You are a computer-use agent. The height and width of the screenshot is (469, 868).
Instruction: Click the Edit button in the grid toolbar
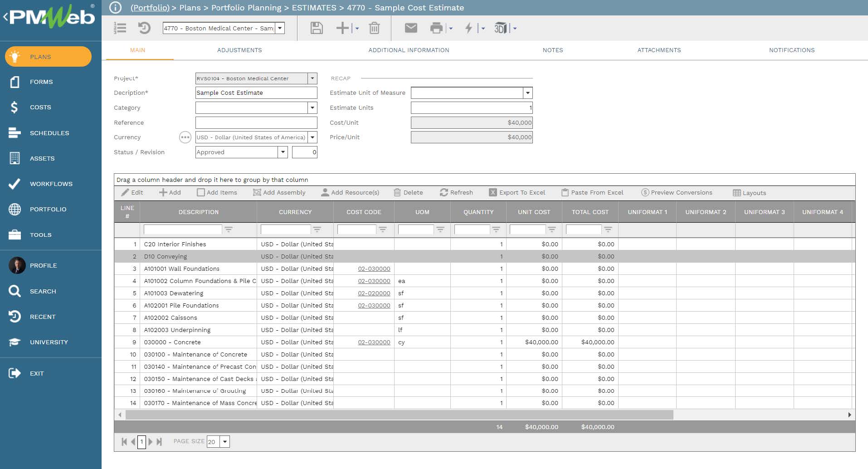point(132,192)
